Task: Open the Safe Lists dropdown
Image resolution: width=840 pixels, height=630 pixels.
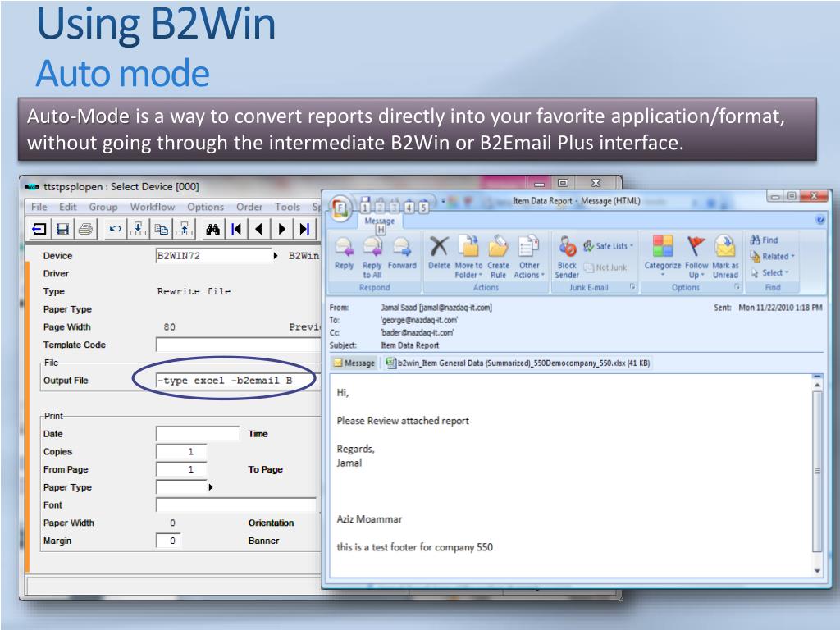Action: (x=609, y=246)
